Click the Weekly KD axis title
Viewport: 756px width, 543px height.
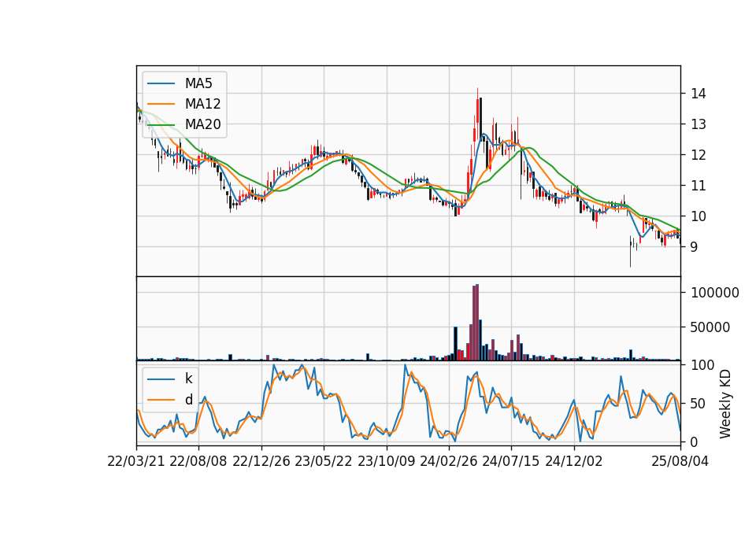click(725, 404)
